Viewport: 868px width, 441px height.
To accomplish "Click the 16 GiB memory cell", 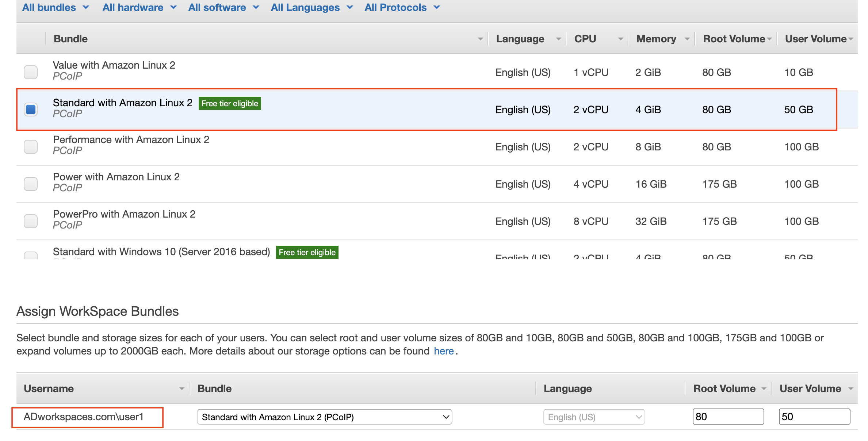I will tap(651, 184).
